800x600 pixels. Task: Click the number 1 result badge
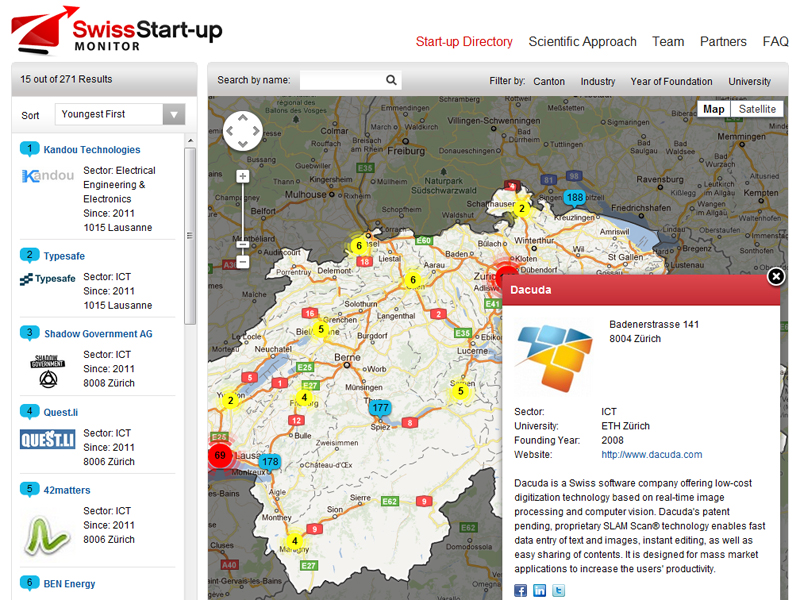point(30,149)
